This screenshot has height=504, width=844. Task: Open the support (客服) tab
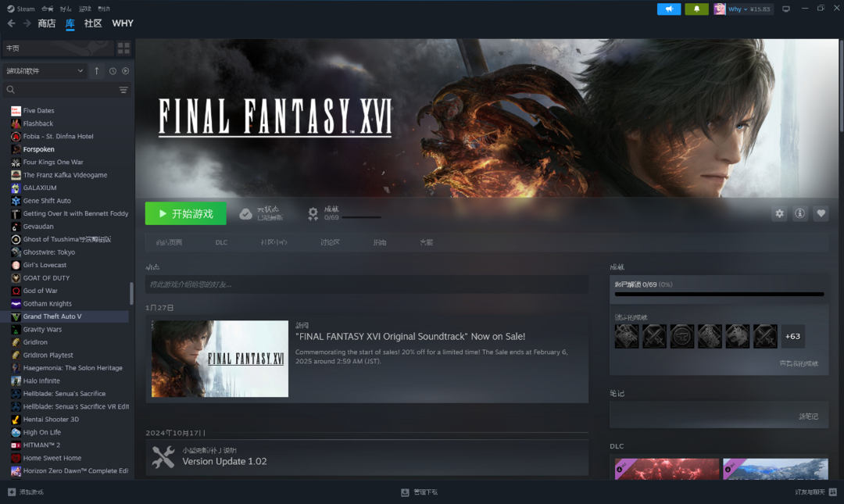tap(427, 242)
